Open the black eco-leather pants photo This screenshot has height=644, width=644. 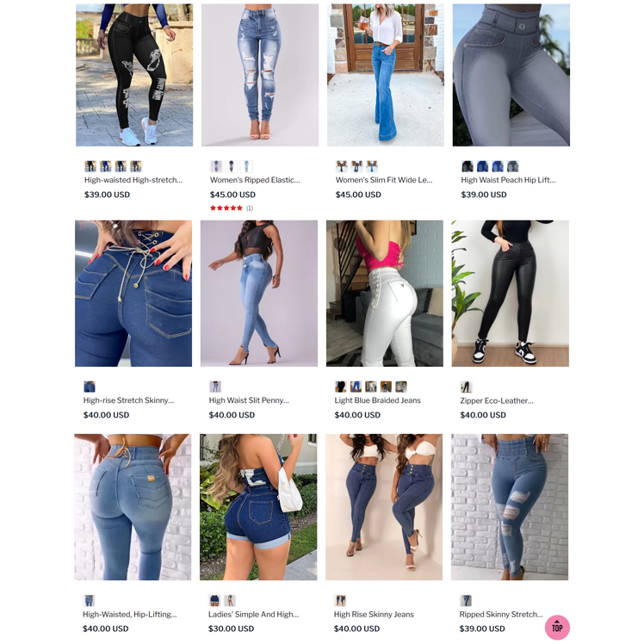510,294
